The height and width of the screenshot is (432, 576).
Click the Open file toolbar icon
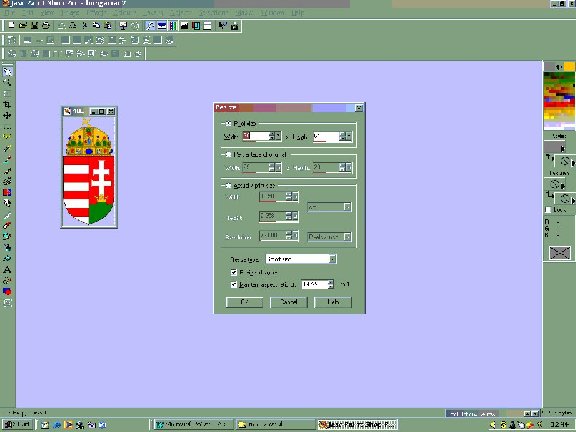click(23, 25)
